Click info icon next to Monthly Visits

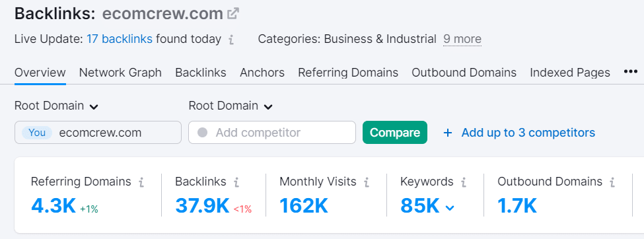tap(367, 182)
